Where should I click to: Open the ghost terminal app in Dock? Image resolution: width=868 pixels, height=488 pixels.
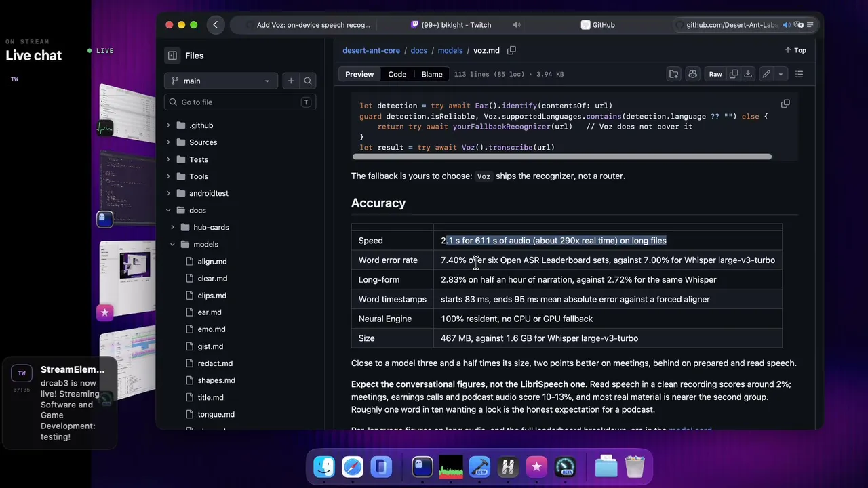422,467
